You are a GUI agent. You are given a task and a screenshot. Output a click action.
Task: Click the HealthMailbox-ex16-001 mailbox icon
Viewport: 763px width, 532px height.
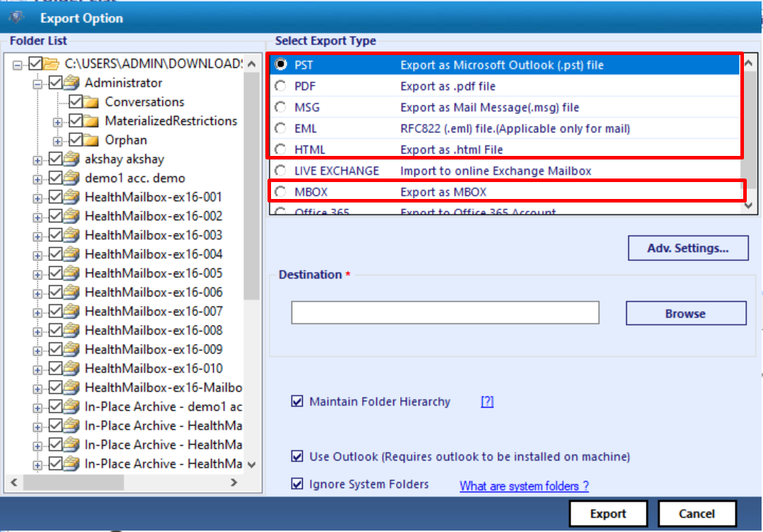pyautogui.click(x=71, y=197)
